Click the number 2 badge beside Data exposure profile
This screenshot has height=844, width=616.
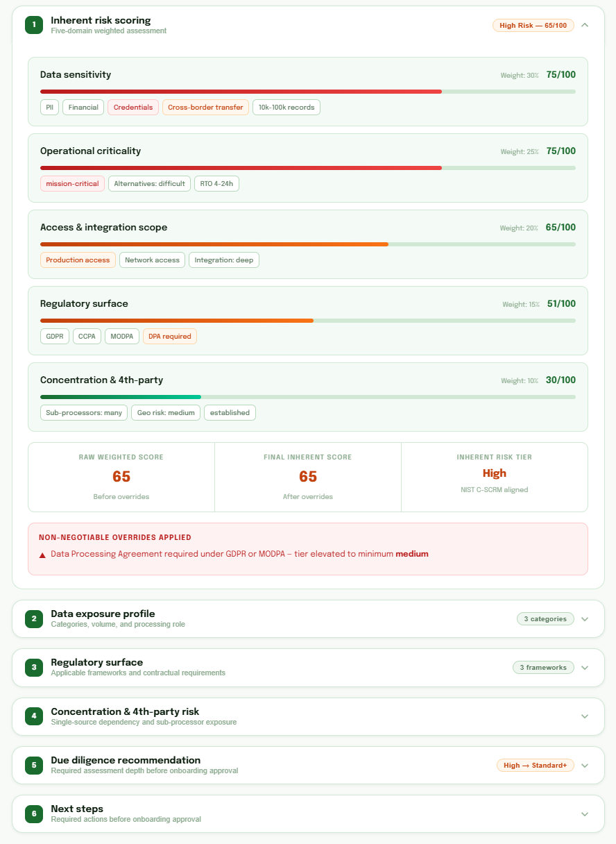[33, 618]
